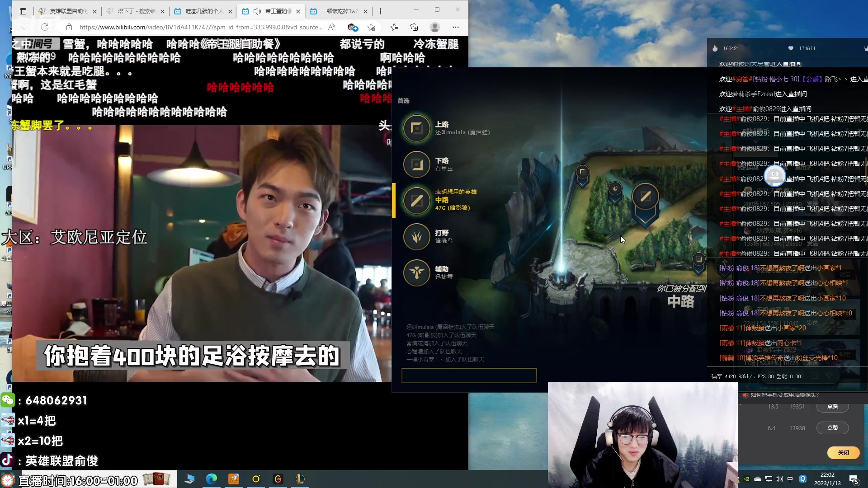Open the blue Q tray application
This screenshot has width=868, height=488.
pos(803,479)
